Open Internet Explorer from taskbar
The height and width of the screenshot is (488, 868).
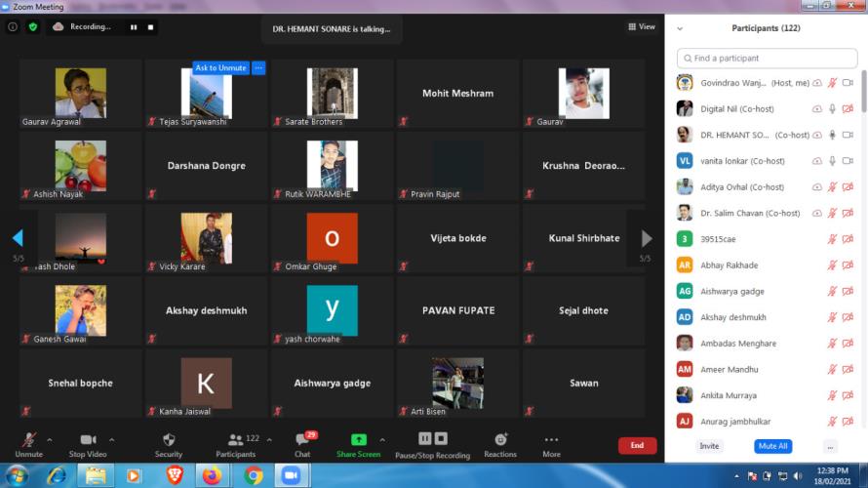[x=57, y=476]
